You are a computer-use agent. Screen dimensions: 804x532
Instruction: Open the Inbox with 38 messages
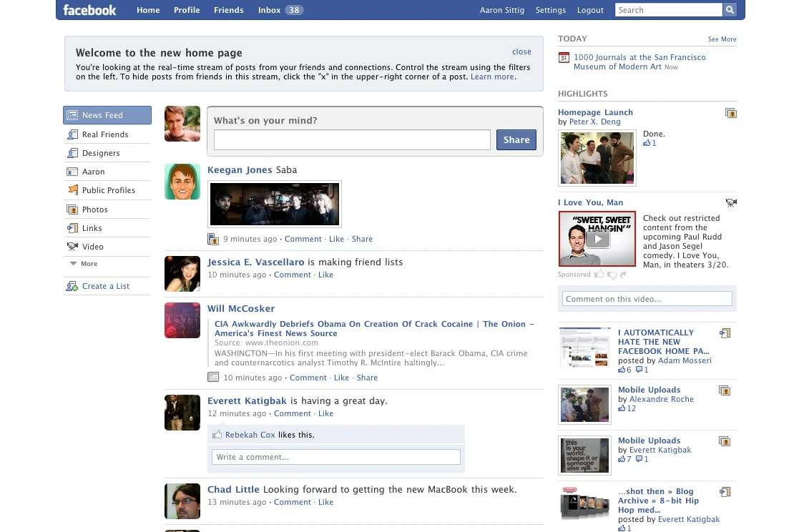[280, 10]
